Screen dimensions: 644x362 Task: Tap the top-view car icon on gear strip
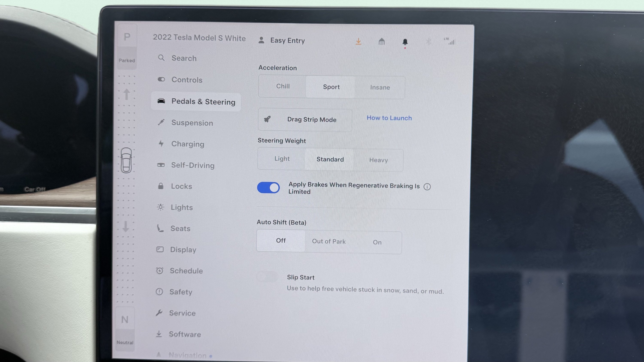click(x=126, y=160)
